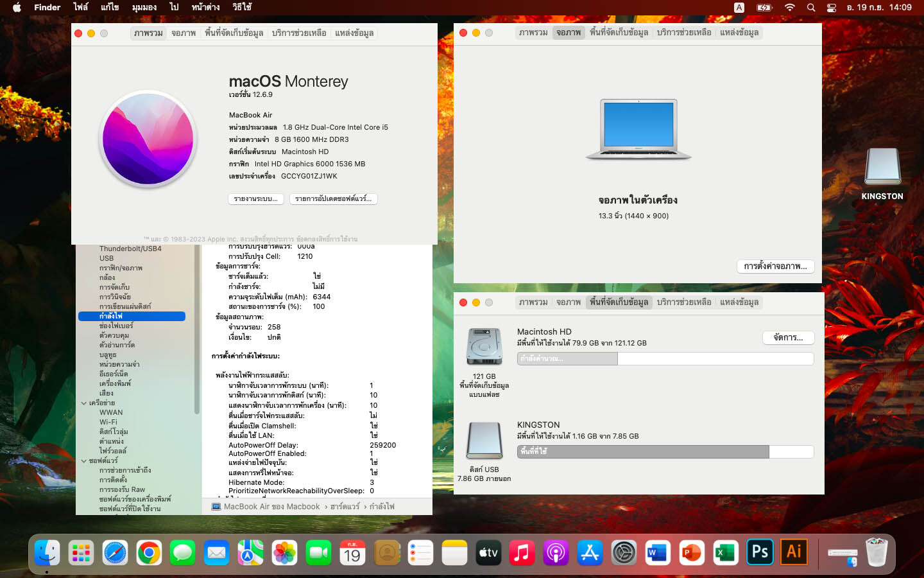Select KINGSTON drive icon on the desktop
Screen dimensions: 924x578
[x=882, y=167]
